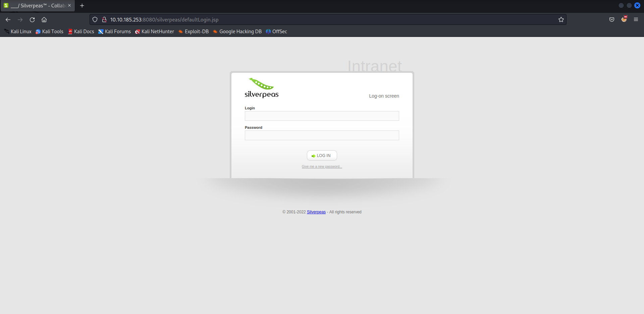Click the extension icon beside Pocket

[x=624, y=19]
